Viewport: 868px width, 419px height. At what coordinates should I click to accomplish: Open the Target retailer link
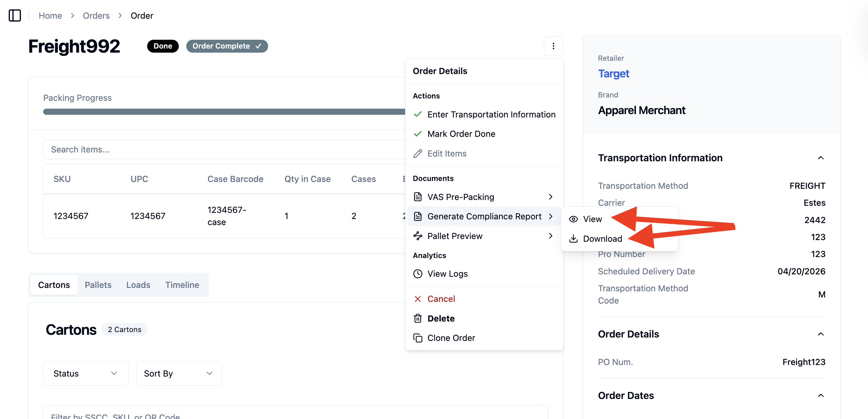pyautogui.click(x=613, y=74)
